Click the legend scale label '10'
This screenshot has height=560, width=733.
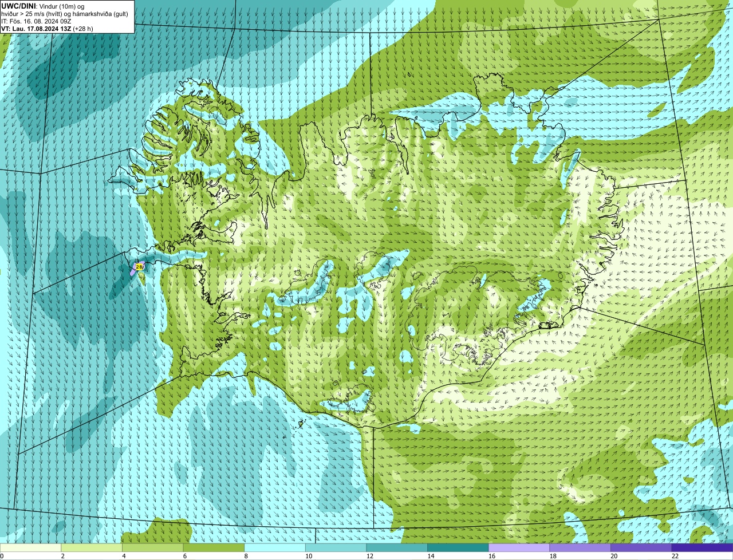[x=309, y=556]
